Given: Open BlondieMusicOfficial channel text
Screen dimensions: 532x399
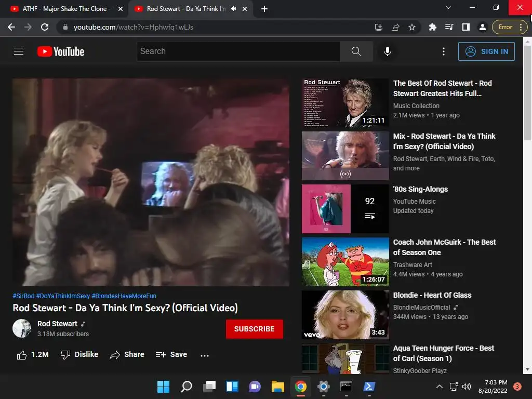Looking at the screenshot, I should [x=422, y=308].
